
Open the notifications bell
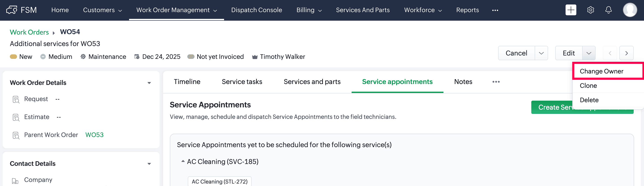coord(608,10)
